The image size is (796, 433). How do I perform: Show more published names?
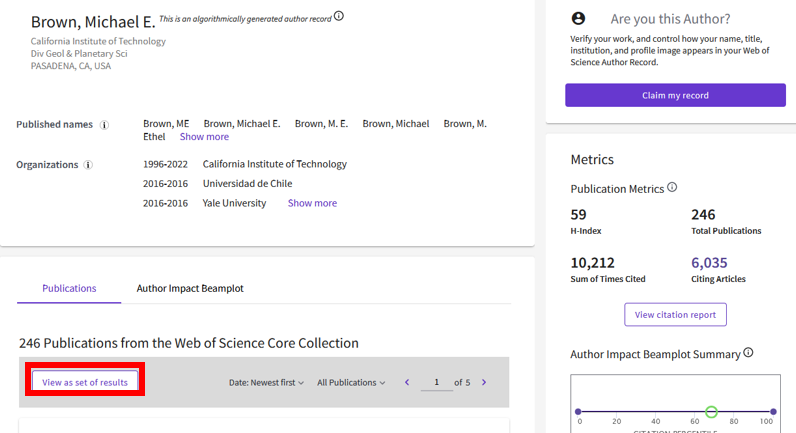(204, 137)
